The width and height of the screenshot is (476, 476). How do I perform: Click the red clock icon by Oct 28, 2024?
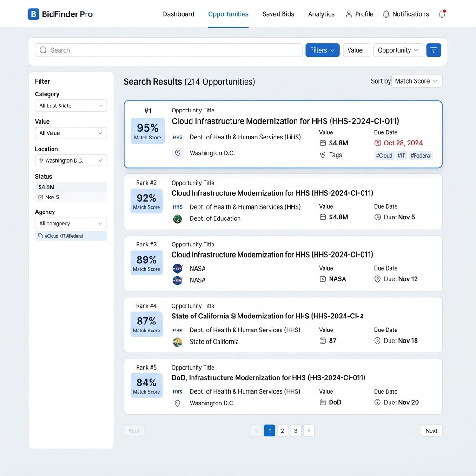(x=377, y=143)
